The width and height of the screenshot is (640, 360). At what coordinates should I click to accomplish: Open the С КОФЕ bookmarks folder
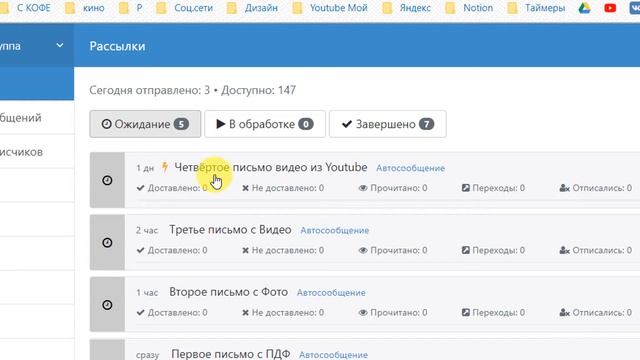(x=25, y=8)
